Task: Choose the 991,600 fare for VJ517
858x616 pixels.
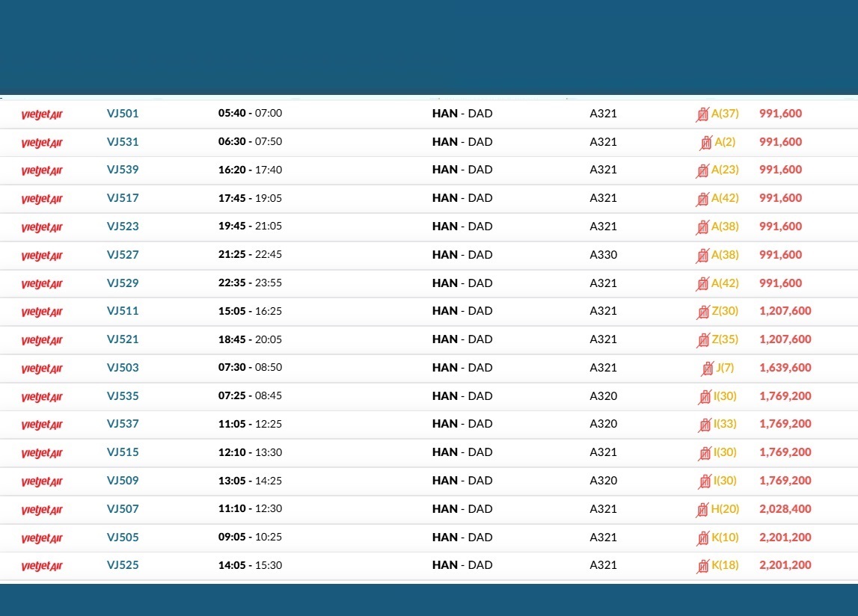Action: point(780,198)
